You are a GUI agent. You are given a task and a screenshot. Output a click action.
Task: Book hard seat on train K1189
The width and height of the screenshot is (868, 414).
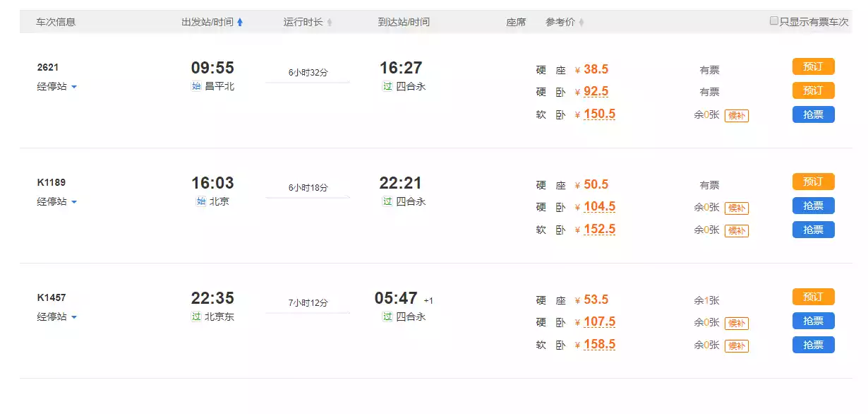[x=813, y=182]
